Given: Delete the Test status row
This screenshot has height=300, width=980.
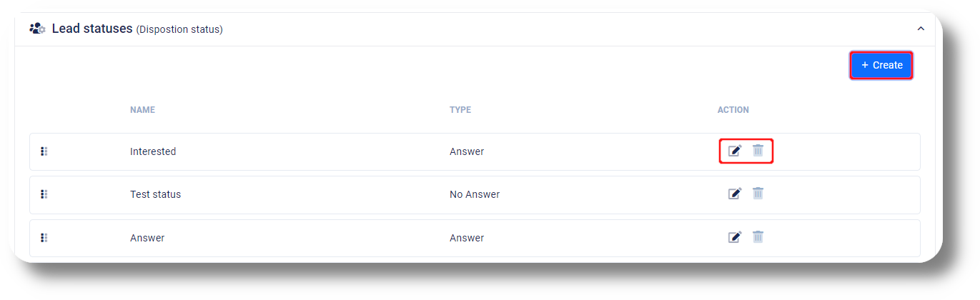Looking at the screenshot, I should click(758, 194).
